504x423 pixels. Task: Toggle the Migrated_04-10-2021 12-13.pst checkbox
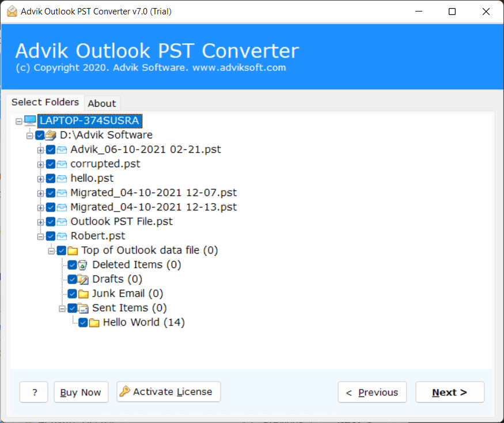click(x=51, y=207)
